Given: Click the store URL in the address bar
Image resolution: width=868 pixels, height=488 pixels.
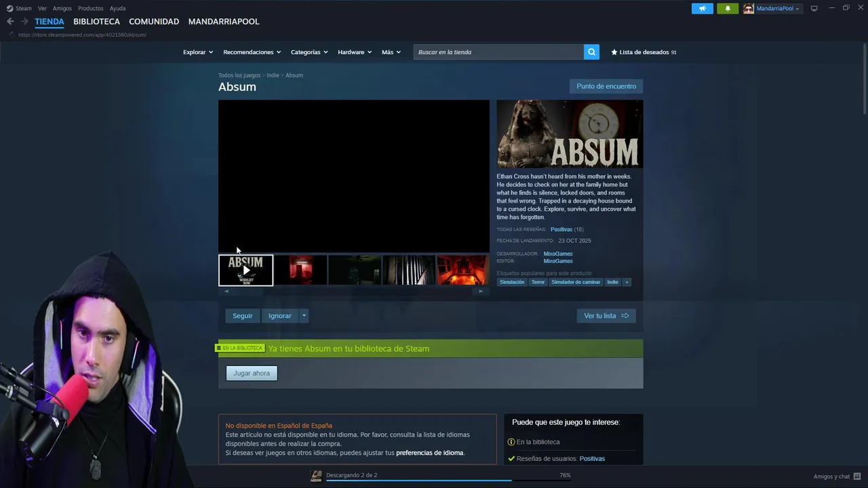Looking at the screenshot, I should (x=82, y=35).
